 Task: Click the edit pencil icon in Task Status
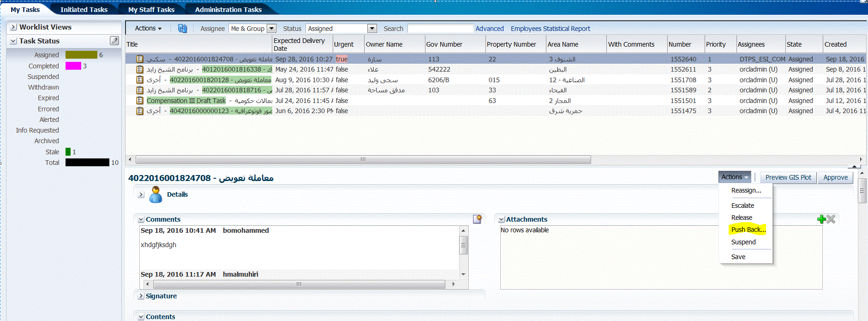coord(114,41)
